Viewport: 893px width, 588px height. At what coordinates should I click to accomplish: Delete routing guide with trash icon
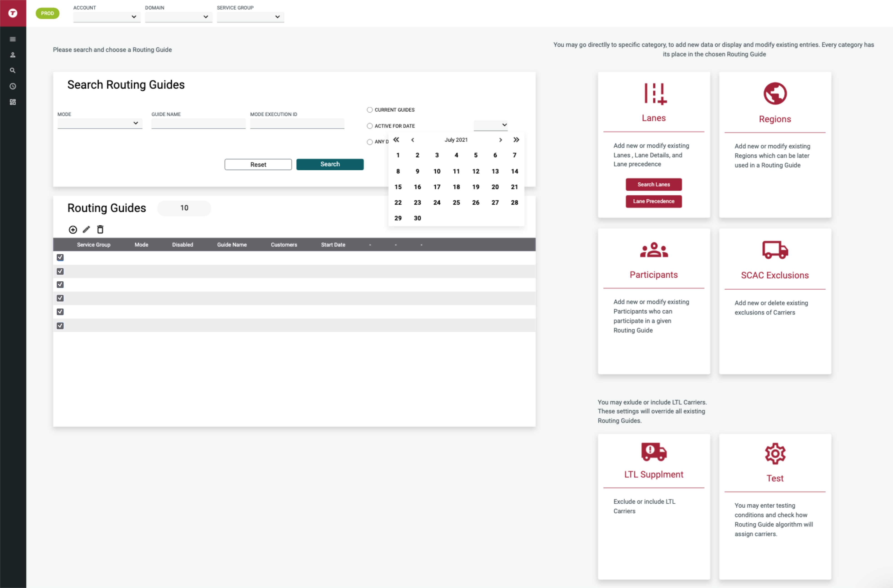(100, 229)
